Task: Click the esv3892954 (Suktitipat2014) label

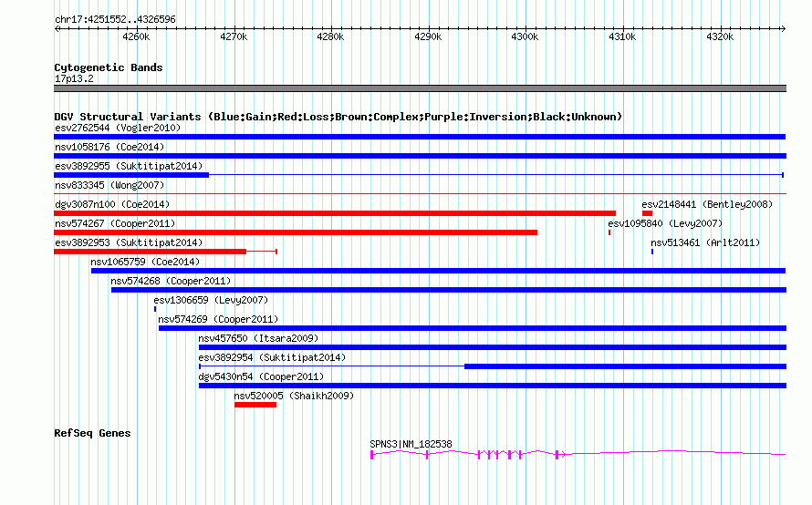Action: click(272, 357)
